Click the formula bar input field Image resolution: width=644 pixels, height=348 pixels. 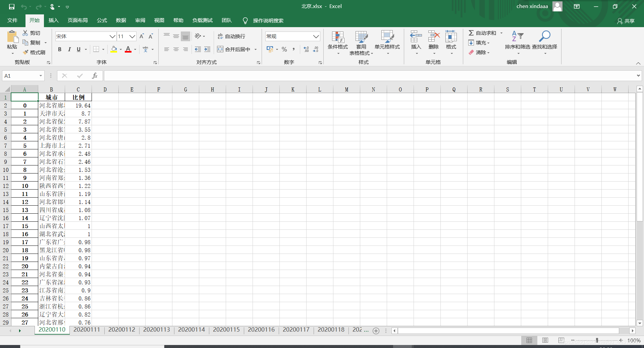[370, 76]
